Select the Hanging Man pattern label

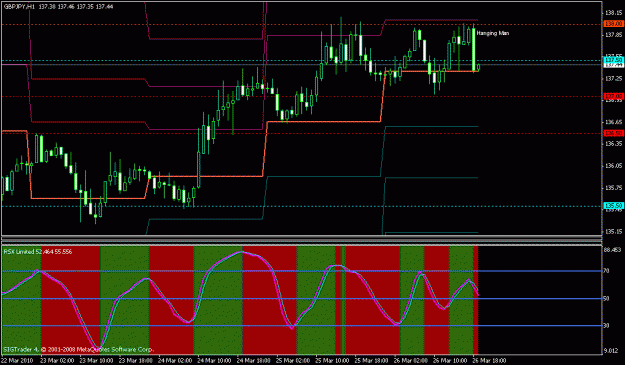coord(493,33)
